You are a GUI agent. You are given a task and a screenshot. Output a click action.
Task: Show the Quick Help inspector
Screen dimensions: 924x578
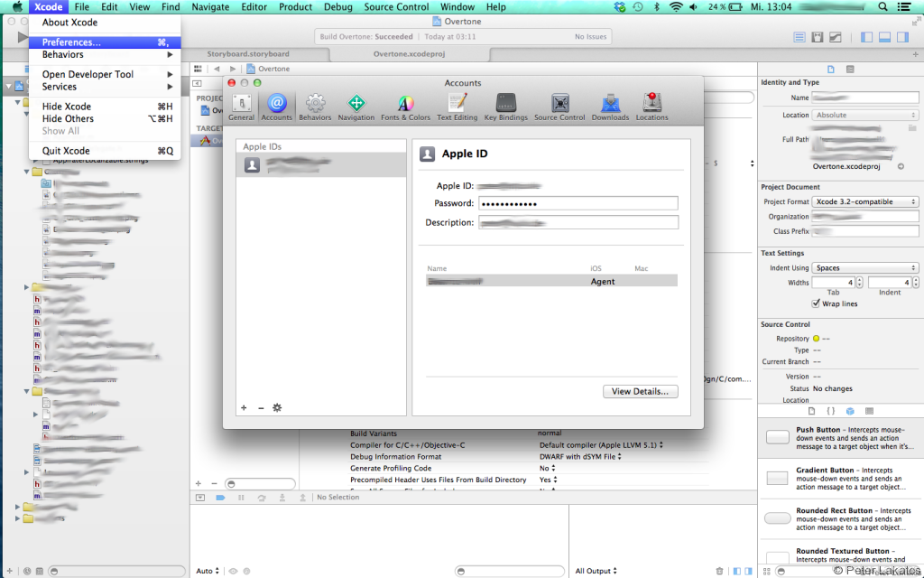(850, 69)
